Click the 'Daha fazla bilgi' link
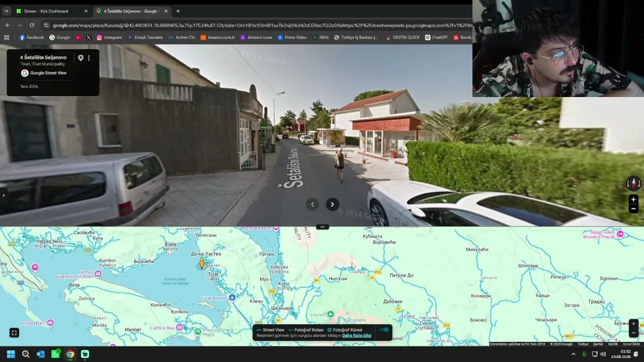The image size is (644, 362). (357, 336)
